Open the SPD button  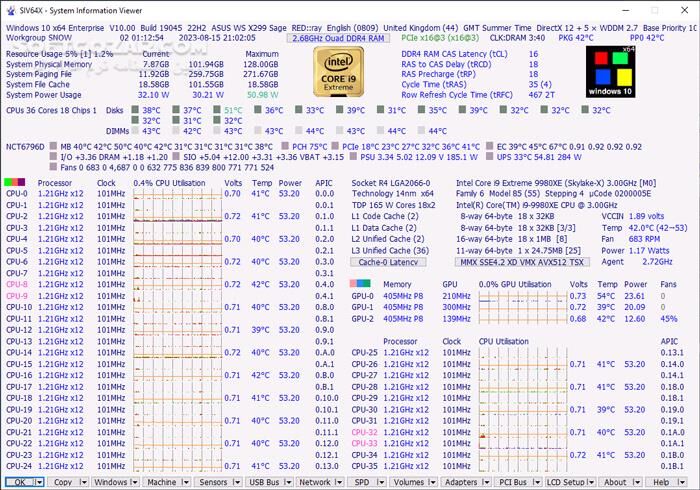[362, 482]
